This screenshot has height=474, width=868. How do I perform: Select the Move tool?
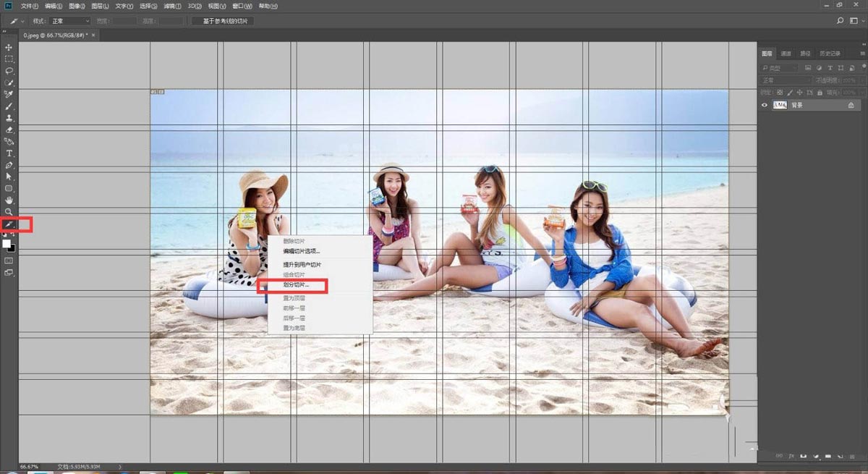click(9, 47)
